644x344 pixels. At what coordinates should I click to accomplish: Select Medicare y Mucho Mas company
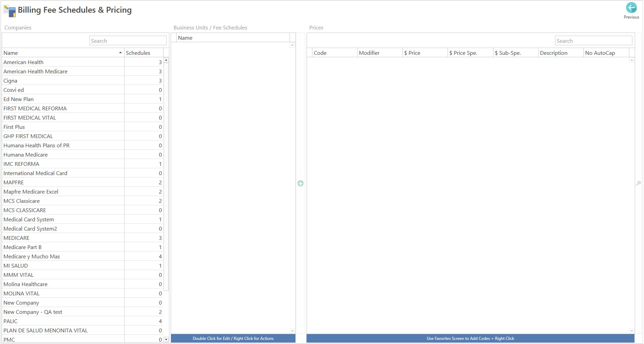83,256
